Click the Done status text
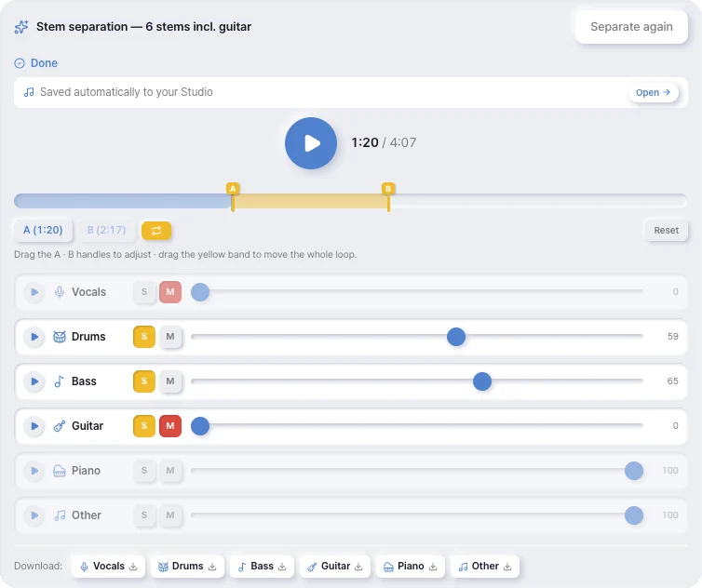The image size is (702, 588). click(44, 63)
